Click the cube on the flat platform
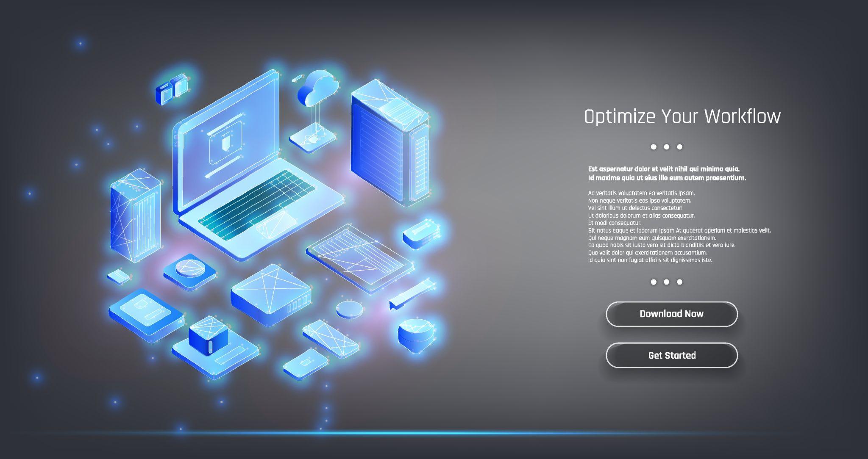The width and height of the screenshot is (868, 459). [x=209, y=336]
